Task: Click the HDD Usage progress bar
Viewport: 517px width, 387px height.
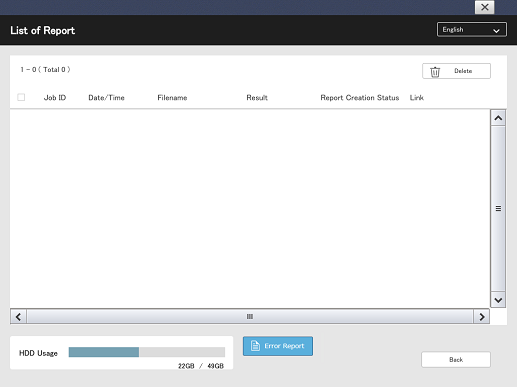Action: pos(147,352)
